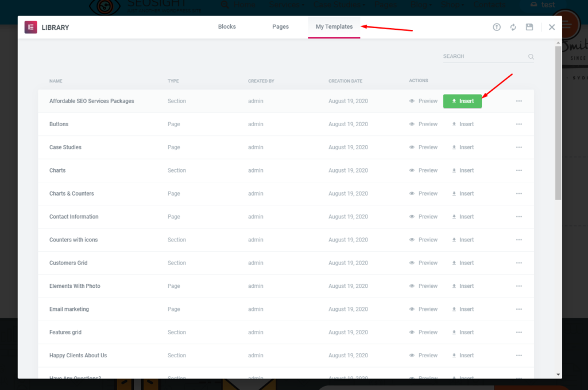The height and width of the screenshot is (390, 588).
Task: Close the library with the X icon
Action: (552, 27)
